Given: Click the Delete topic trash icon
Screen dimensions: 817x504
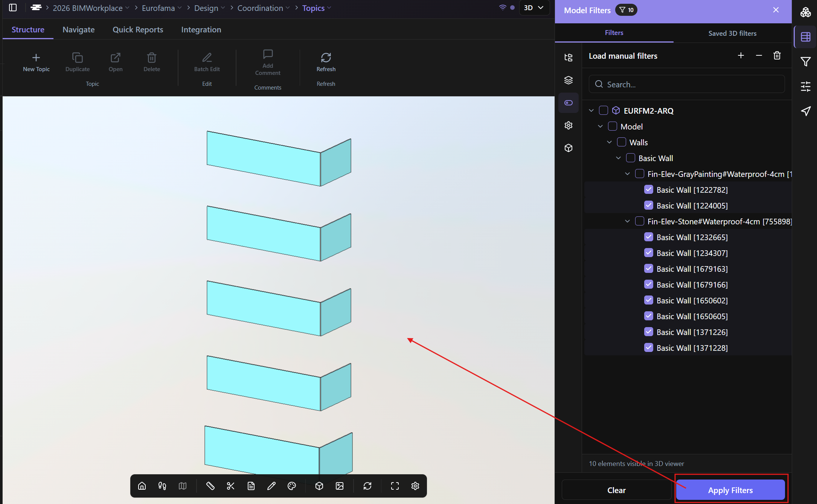Looking at the screenshot, I should tap(152, 58).
